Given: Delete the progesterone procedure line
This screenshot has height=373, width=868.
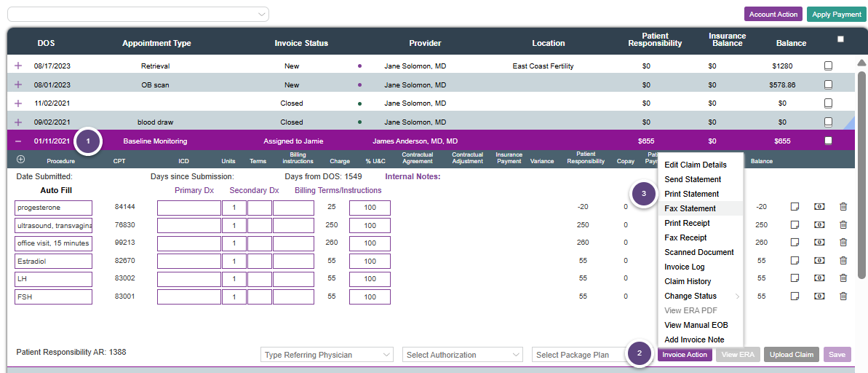Looking at the screenshot, I should (x=843, y=207).
